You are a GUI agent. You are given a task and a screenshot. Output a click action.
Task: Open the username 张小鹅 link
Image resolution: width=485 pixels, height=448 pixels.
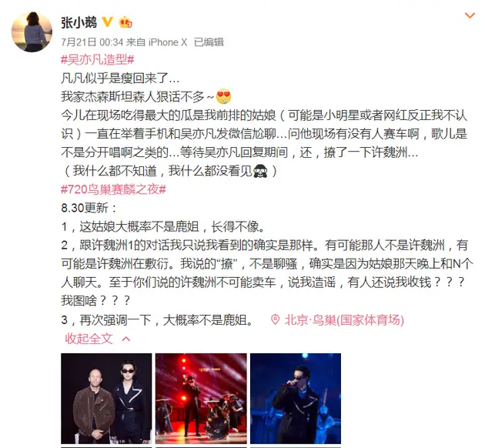click(x=79, y=22)
